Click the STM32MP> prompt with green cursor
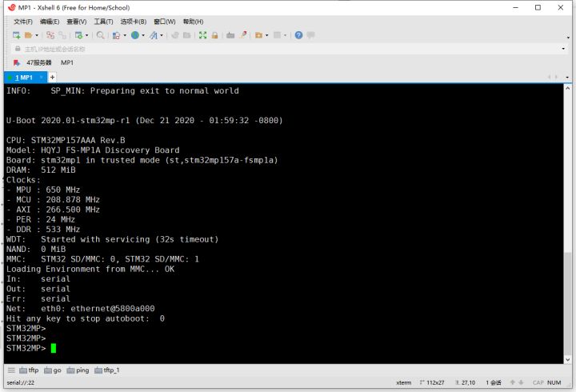The width and height of the screenshot is (576, 392). (x=31, y=348)
